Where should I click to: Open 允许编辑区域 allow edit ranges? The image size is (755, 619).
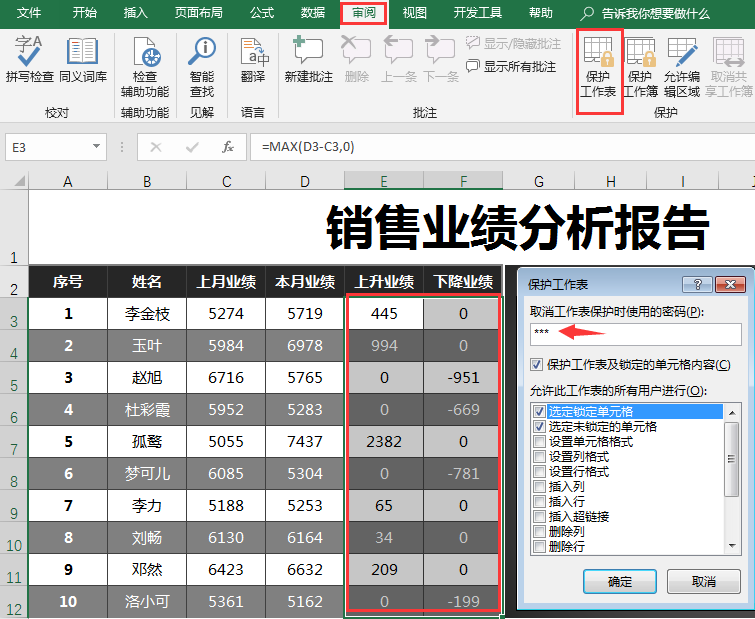(682, 67)
